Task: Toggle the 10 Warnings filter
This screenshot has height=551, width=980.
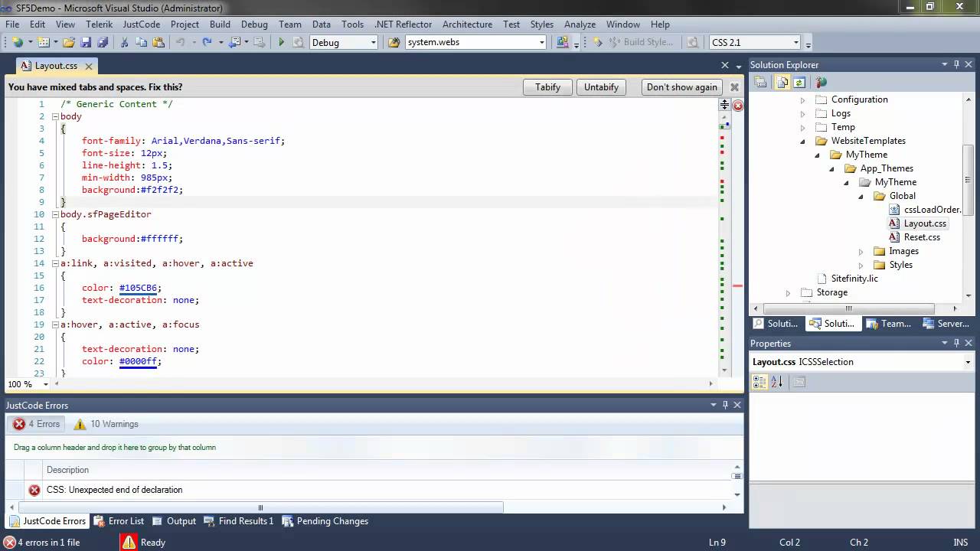Action: (106, 424)
